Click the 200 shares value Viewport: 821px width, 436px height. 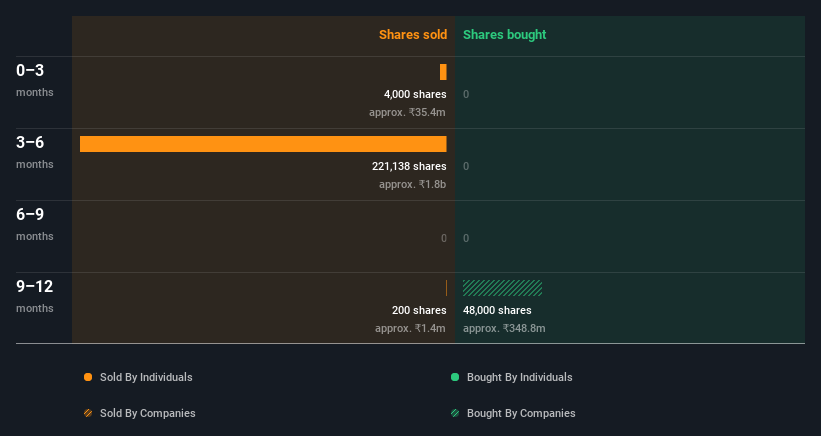tap(419, 310)
